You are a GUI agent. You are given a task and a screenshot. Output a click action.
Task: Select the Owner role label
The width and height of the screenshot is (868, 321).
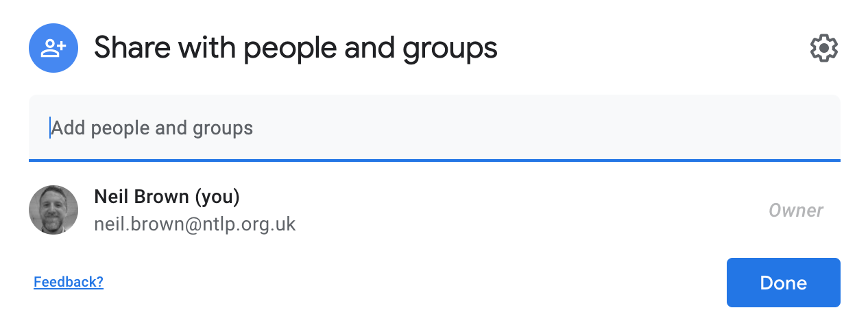796,210
